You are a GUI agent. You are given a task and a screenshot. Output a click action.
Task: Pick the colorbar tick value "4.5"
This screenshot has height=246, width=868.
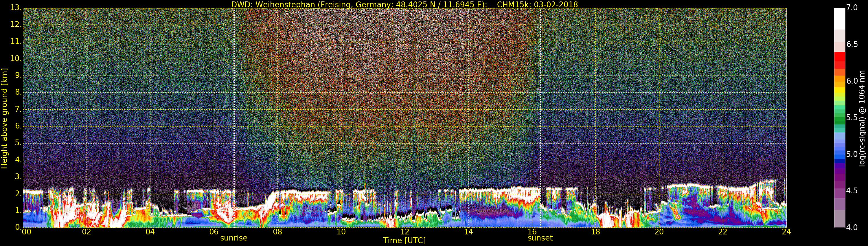click(852, 191)
